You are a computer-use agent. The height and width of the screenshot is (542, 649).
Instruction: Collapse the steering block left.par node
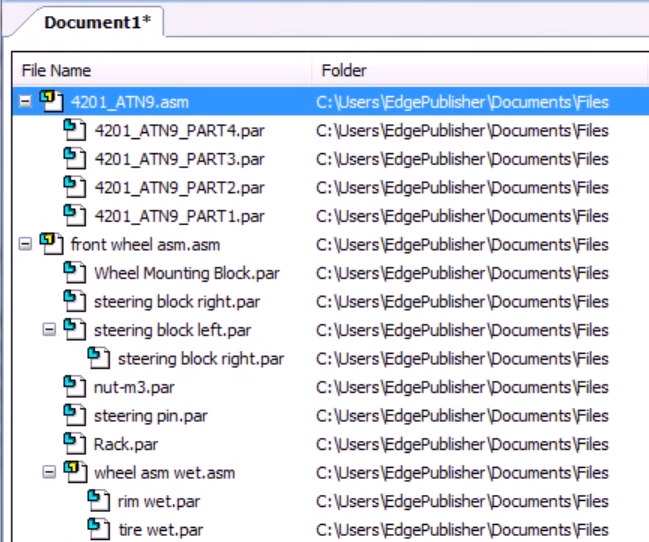coord(49,330)
